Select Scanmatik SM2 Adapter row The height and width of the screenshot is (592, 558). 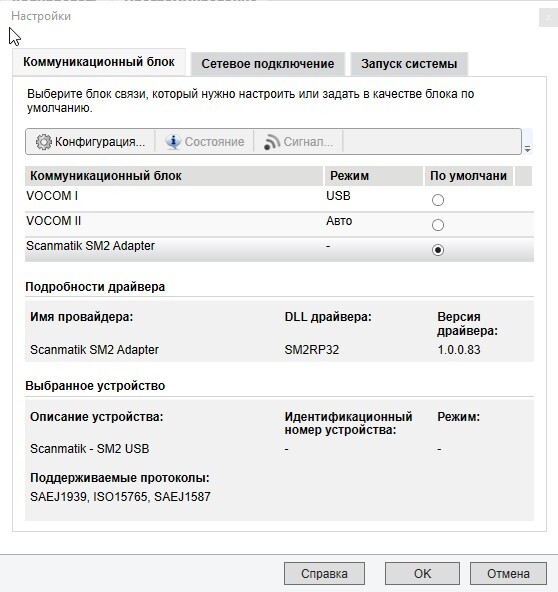pyautogui.click(x=279, y=249)
